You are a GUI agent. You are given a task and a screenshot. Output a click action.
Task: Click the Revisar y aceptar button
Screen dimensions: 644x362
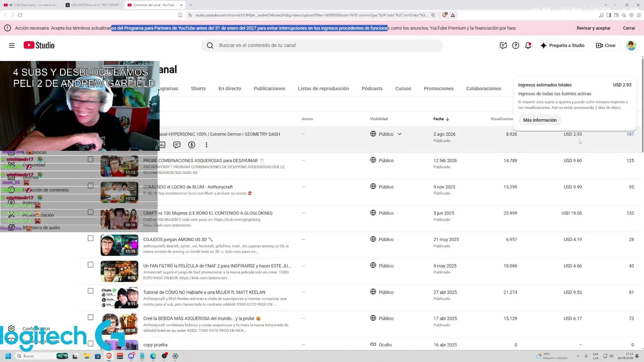pos(594,28)
